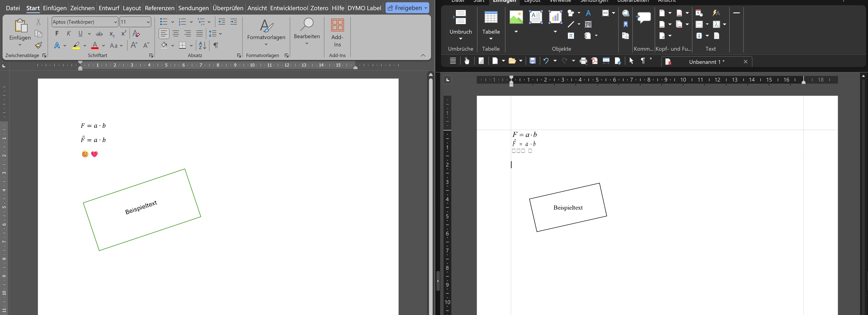Image resolution: width=868 pixels, height=315 pixels.
Task: Justify text alignment in Word
Action: coord(199,34)
